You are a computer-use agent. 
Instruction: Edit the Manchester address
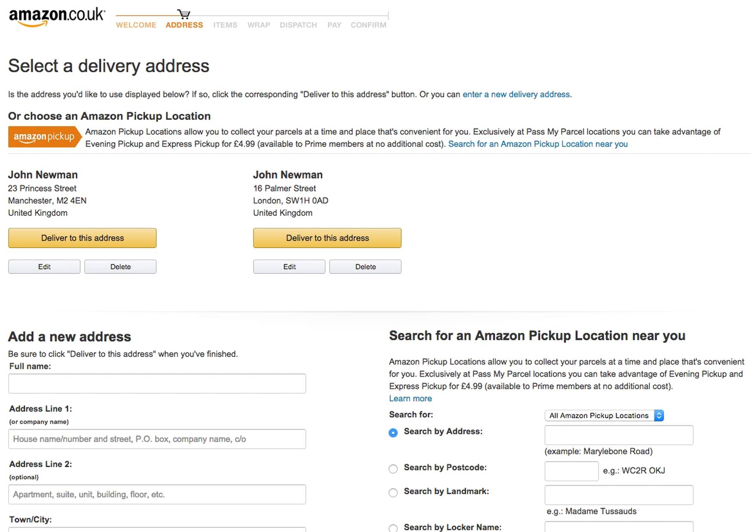point(44,267)
